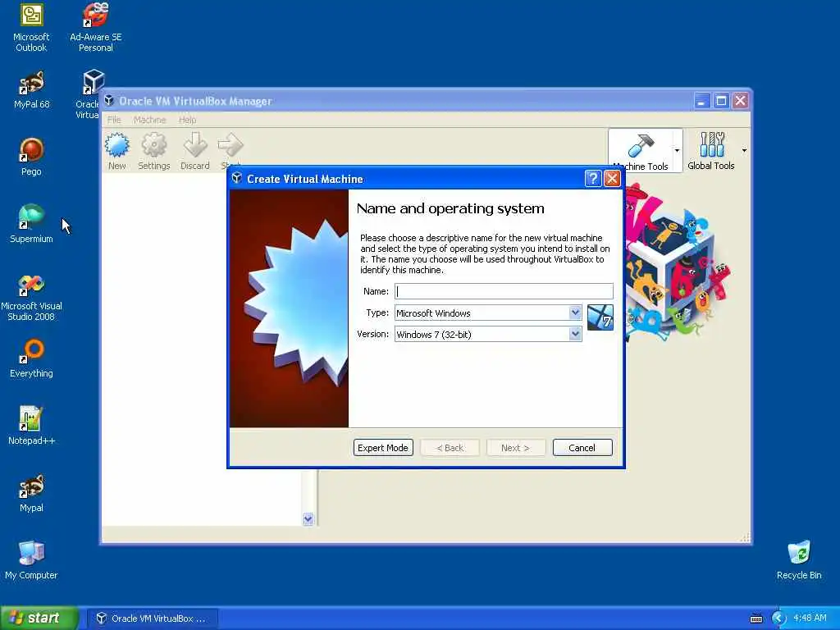Open the Windows Start menu
Viewport: 840px width, 630px height.
point(39,619)
